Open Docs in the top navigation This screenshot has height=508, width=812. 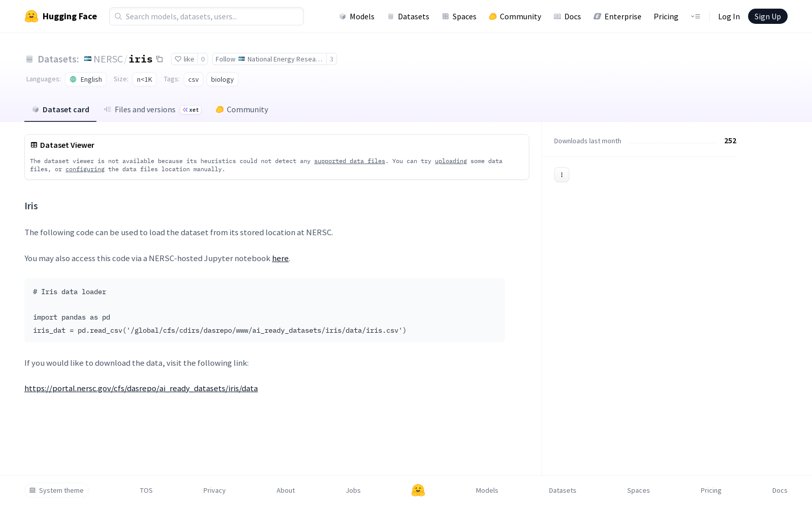pos(567,16)
